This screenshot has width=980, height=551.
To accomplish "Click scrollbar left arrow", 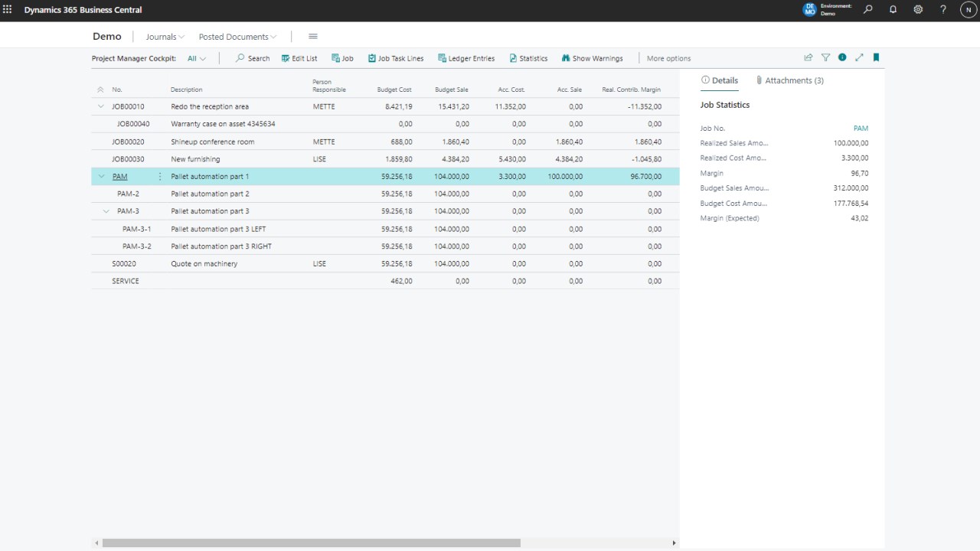I will tap(96, 543).
